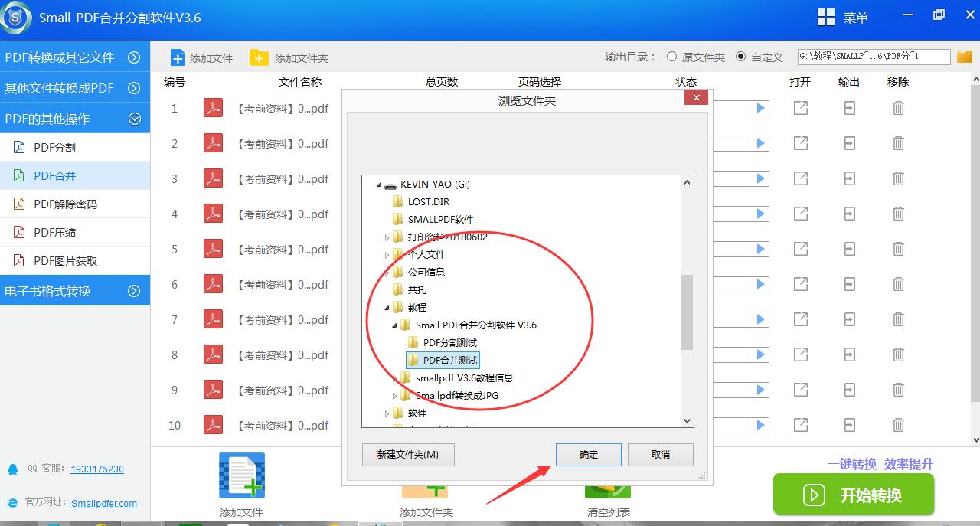Open file in row 8 with the open icon
This screenshot has width=980, height=526.
pyautogui.click(x=801, y=354)
